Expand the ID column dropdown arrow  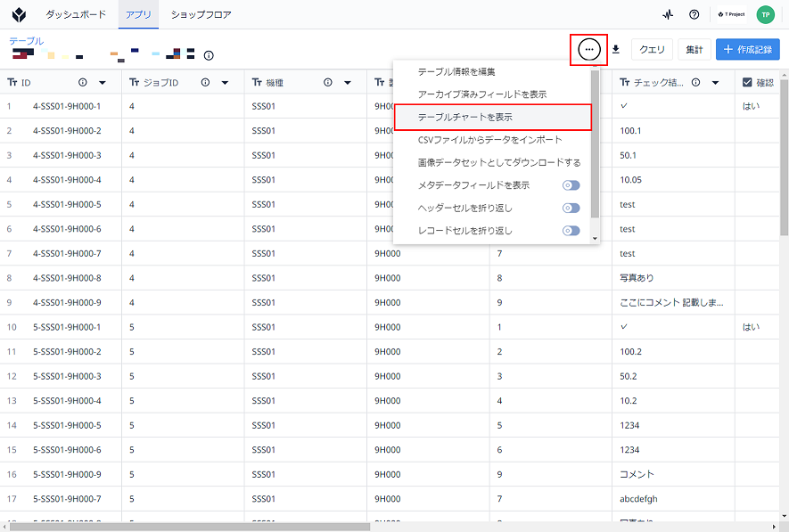pos(103,83)
